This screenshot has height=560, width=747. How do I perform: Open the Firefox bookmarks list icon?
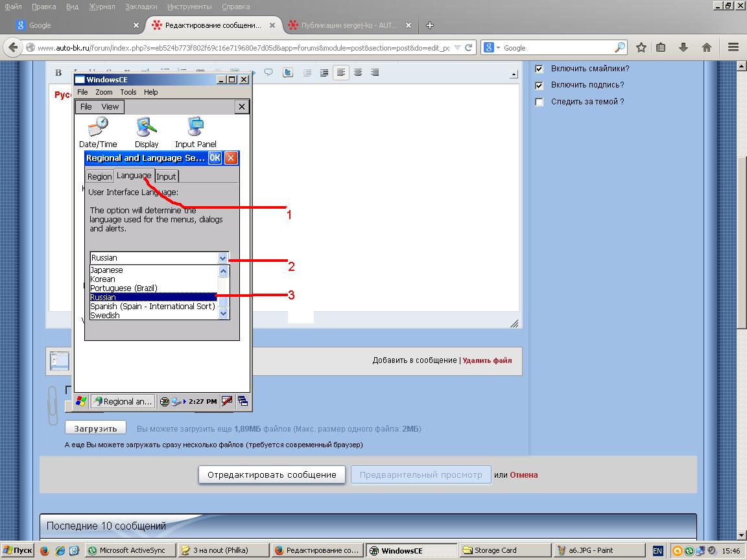click(x=661, y=47)
